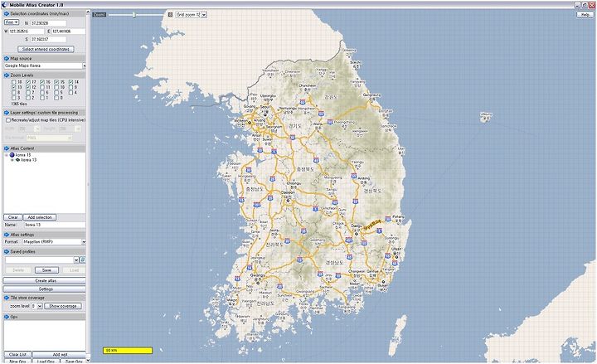Collapse the Zoom Levels panel arrow icon

pyautogui.click(x=6, y=75)
